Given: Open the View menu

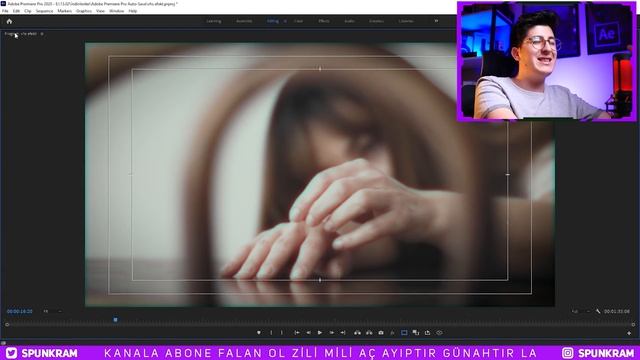Looking at the screenshot, I should [100, 11].
